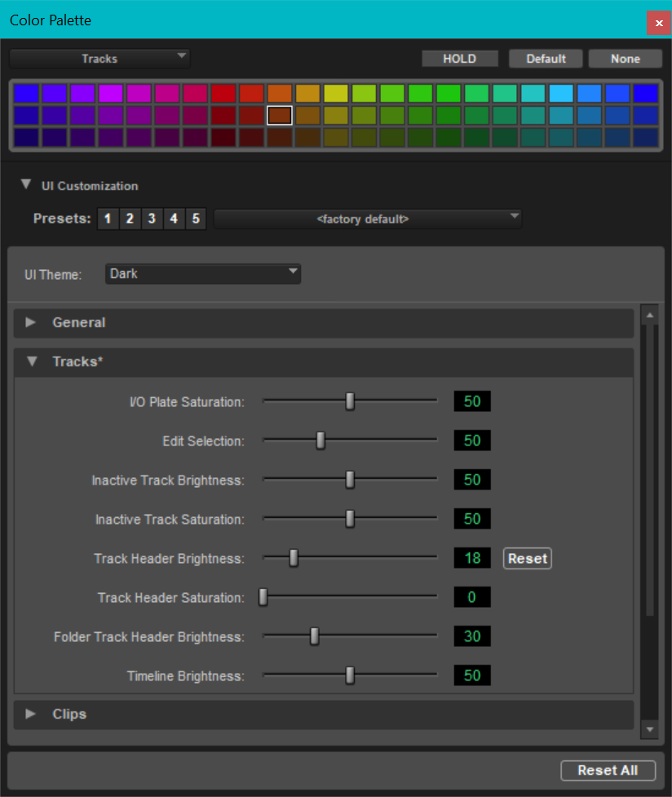Pick the bright red swatch in top row
This screenshot has height=797, width=672.
point(223,93)
